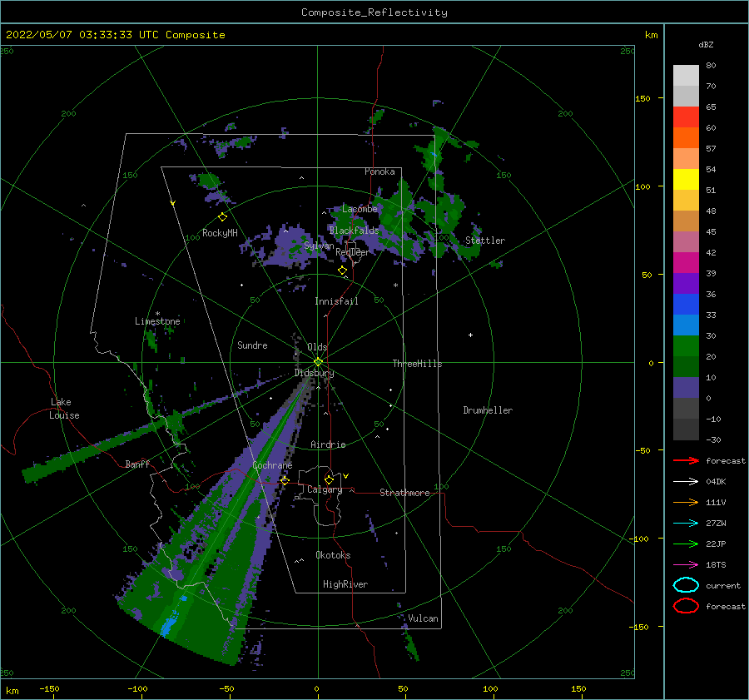Click the RockyMH label
Viewport: 749px width, 700px height.
click(220, 233)
